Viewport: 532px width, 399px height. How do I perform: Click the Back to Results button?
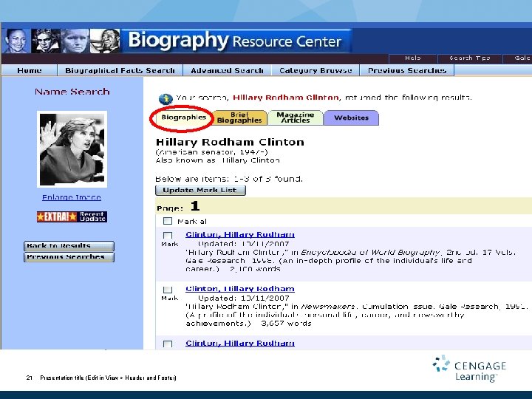[69, 245]
